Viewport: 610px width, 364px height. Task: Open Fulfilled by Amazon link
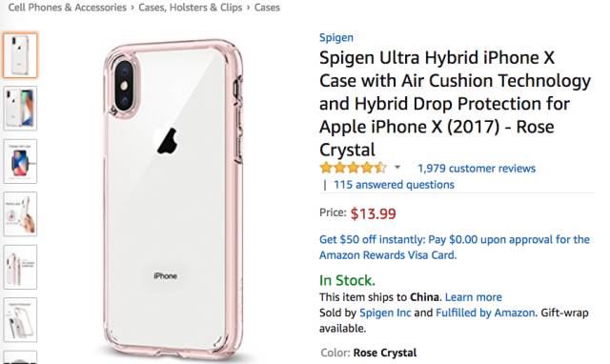pyautogui.click(x=485, y=313)
